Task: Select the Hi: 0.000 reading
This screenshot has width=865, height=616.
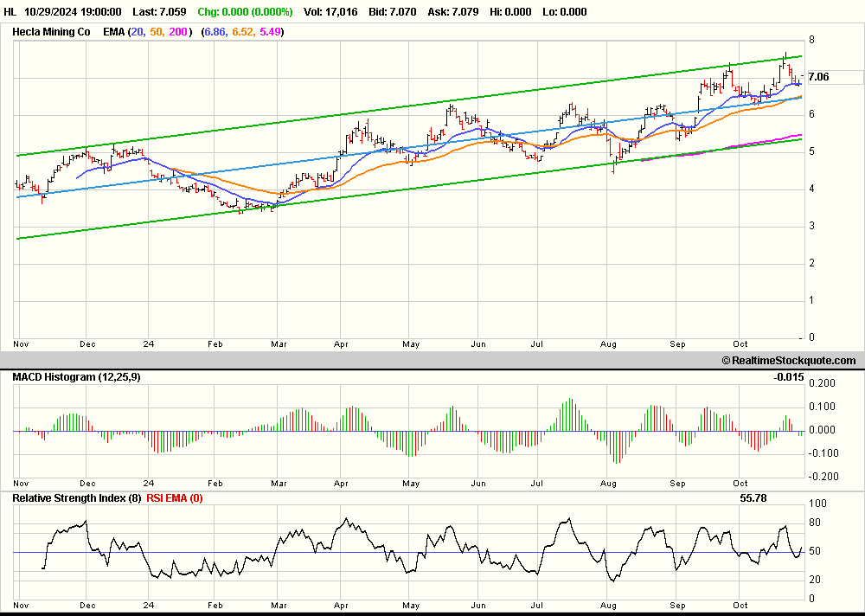Action: 510,11
